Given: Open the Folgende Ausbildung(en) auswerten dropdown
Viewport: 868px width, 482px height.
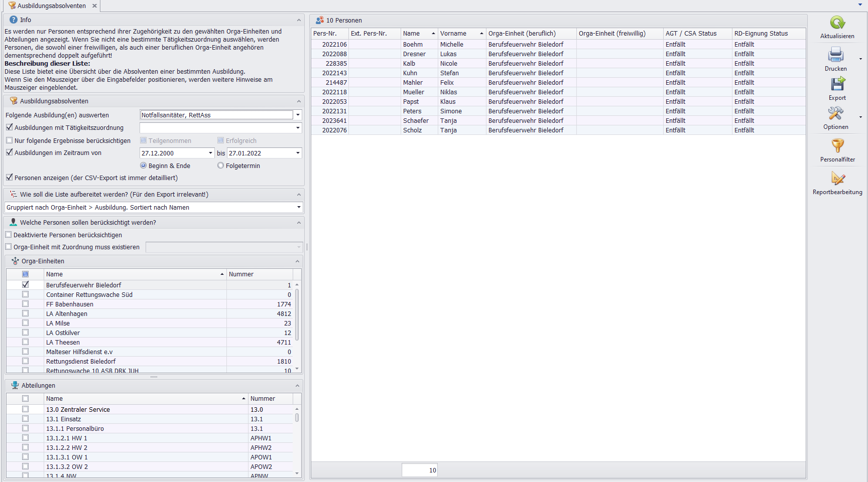Looking at the screenshot, I should 298,115.
